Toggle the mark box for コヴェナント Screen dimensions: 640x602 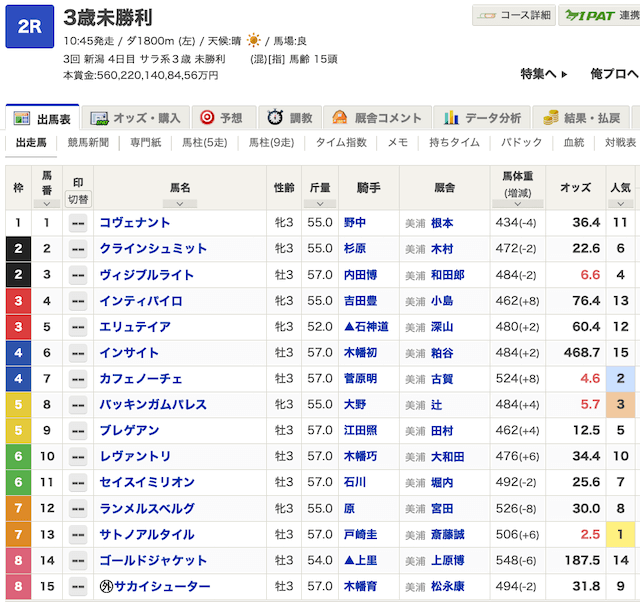point(78,223)
